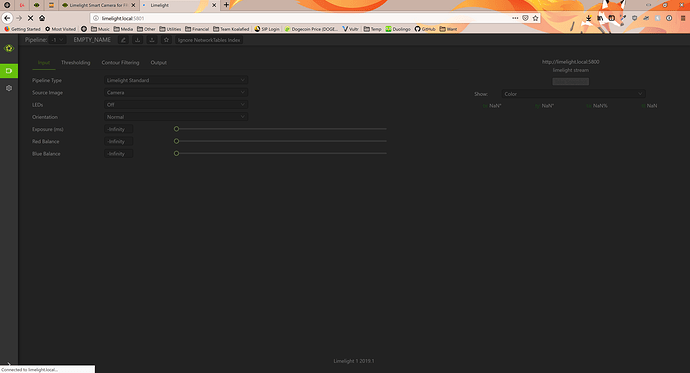The image size is (690, 373).
Task: Open a new browser tab
Action: pyautogui.click(x=226, y=5)
